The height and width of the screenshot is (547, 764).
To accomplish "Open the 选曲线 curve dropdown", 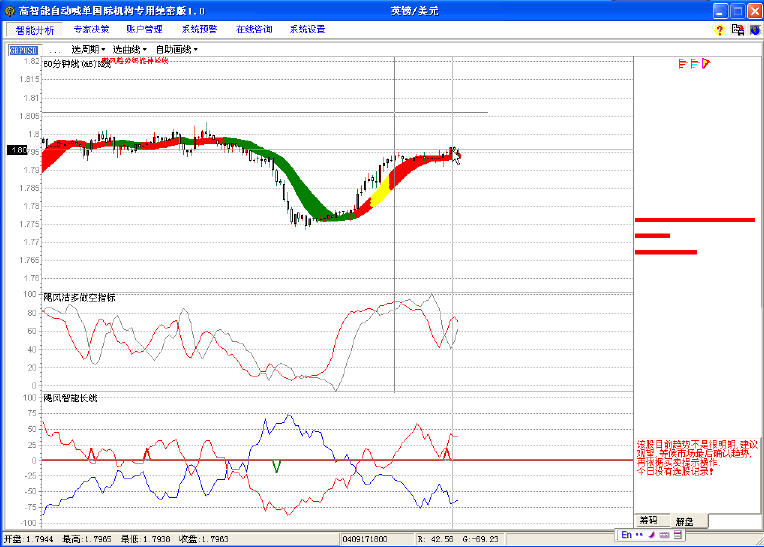I will (129, 49).
